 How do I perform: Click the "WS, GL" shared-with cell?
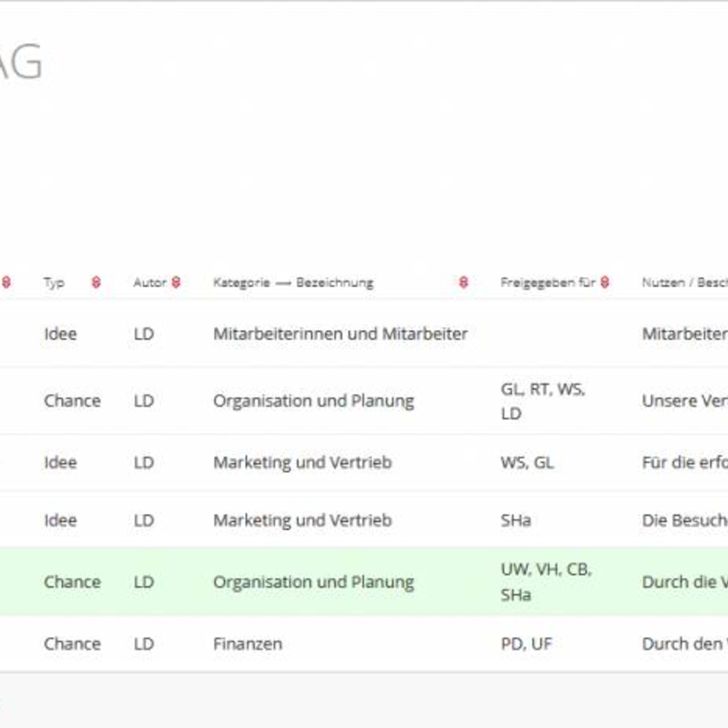point(527,463)
